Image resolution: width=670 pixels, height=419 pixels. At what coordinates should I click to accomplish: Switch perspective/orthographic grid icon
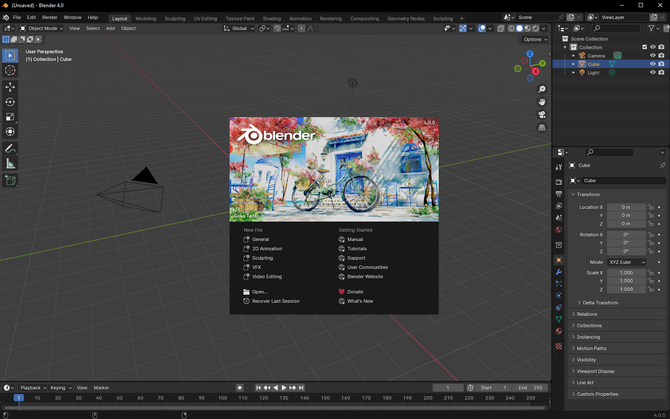click(542, 128)
